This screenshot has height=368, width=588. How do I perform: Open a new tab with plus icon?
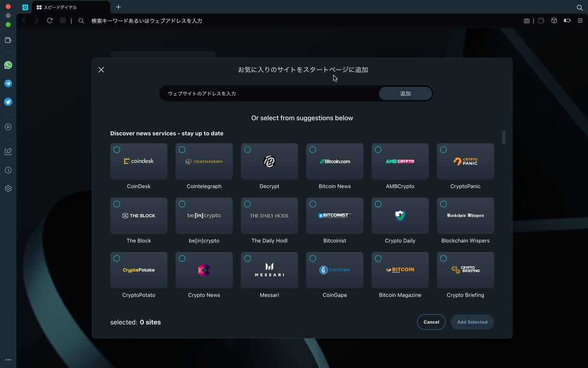click(x=119, y=7)
